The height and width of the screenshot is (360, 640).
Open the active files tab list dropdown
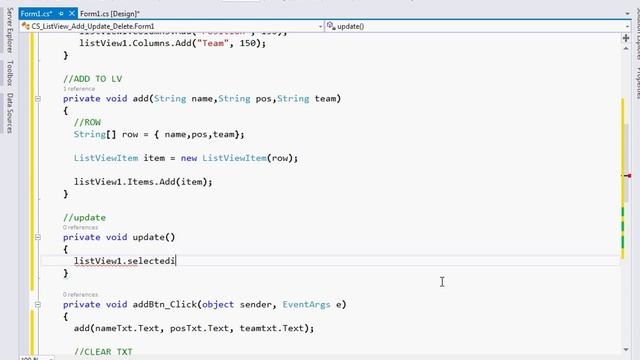(627, 13)
